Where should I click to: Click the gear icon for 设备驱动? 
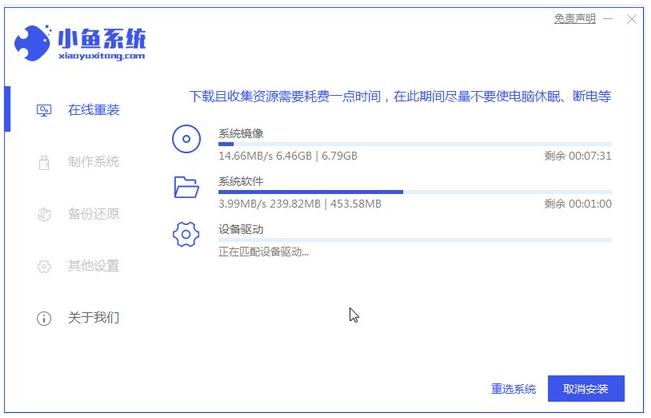coord(187,235)
